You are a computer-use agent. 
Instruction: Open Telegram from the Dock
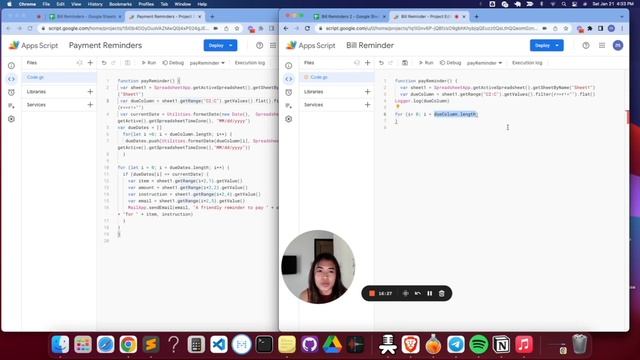pyautogui.click(x=456, y=344)
